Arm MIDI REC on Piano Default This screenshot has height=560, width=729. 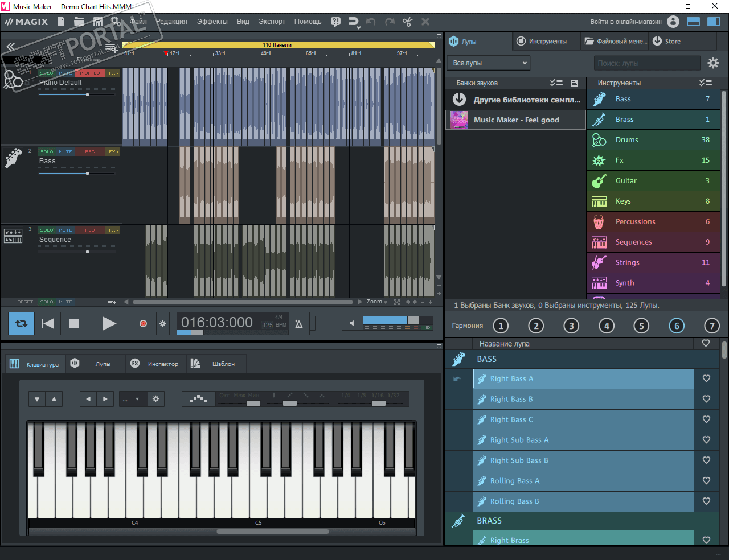pyautogui.click(x=90, y=73)
